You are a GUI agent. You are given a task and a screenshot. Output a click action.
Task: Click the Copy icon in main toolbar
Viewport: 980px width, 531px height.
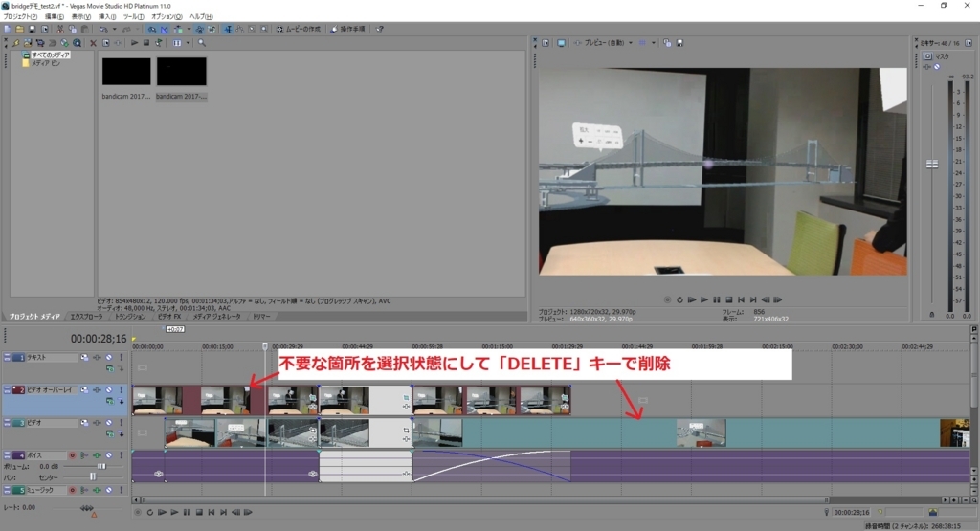(x=73, y=29)
